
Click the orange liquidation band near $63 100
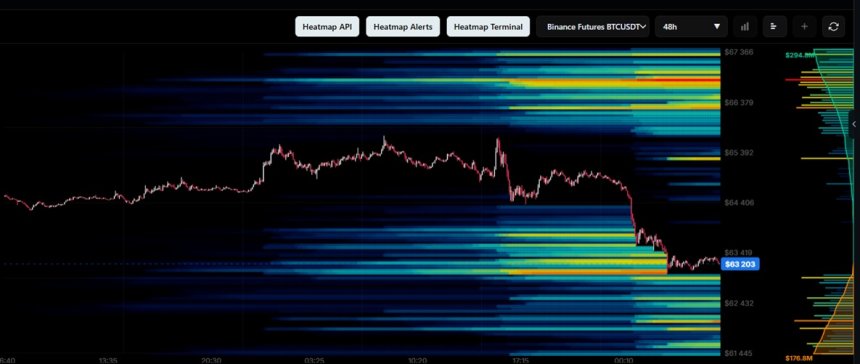[584, 271]
